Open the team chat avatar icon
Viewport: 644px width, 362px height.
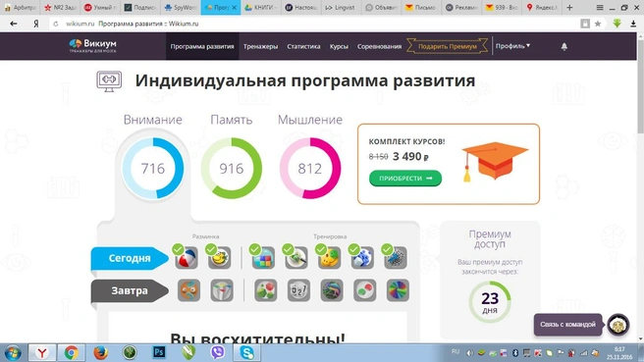618,325
